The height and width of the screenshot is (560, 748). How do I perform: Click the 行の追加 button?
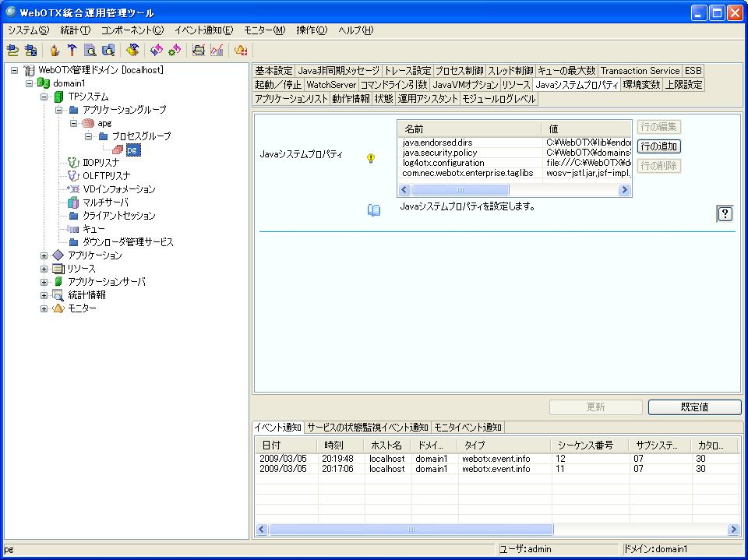[658, 146]
